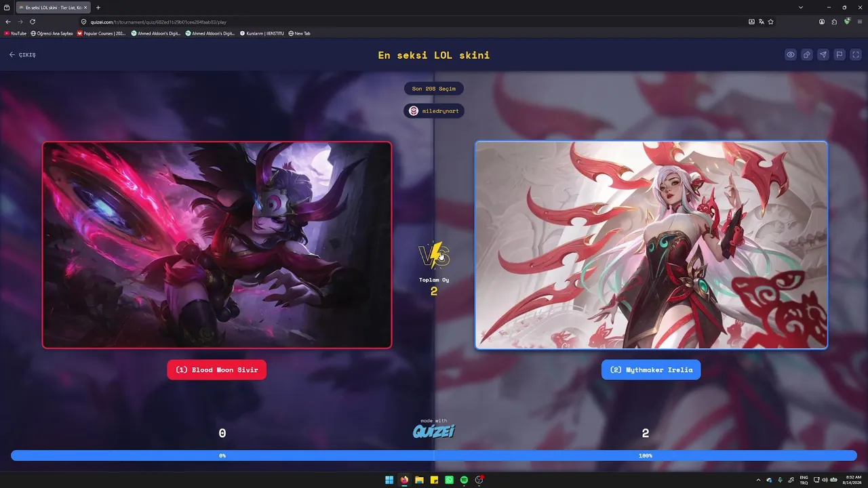Select the Blood Moon Sivir image
The height and width of the screenshot is (488, 868).
pos(217,245)
